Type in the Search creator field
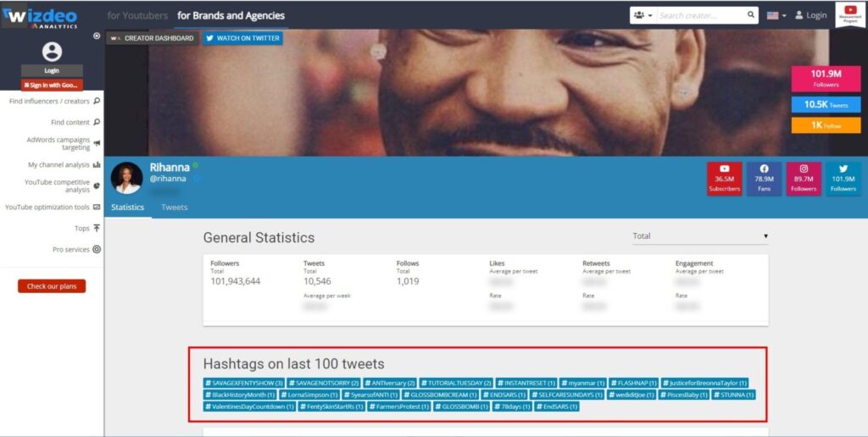The height and width of the screenshot is (437, 868). (x=700, y=15)
